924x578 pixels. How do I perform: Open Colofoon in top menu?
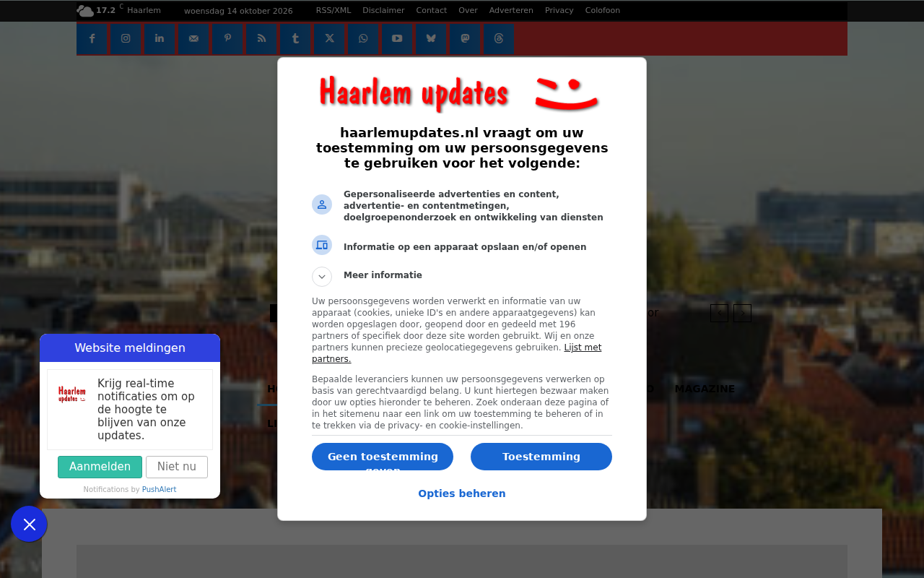point(602,11)
